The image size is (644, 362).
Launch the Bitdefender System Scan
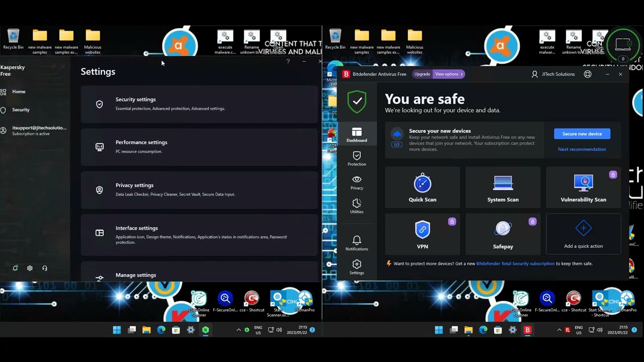click(x=503, y=188)
